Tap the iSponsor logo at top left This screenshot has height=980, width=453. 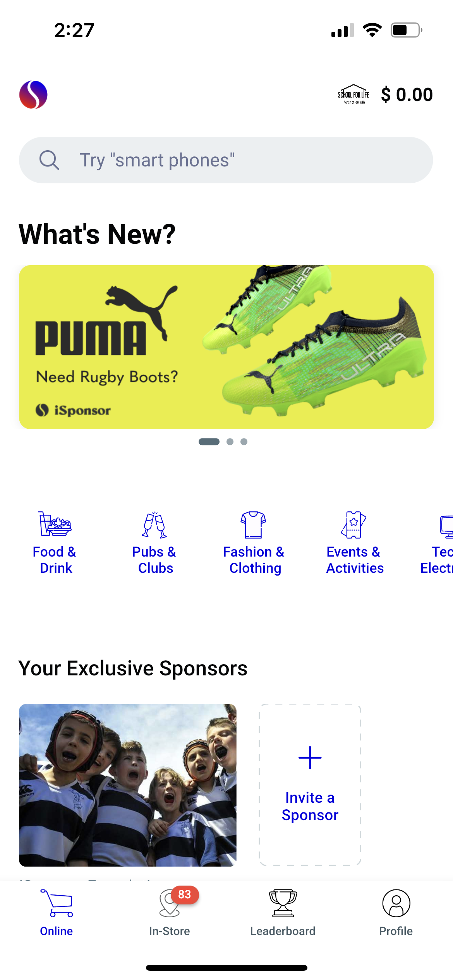tap(33, 94)
